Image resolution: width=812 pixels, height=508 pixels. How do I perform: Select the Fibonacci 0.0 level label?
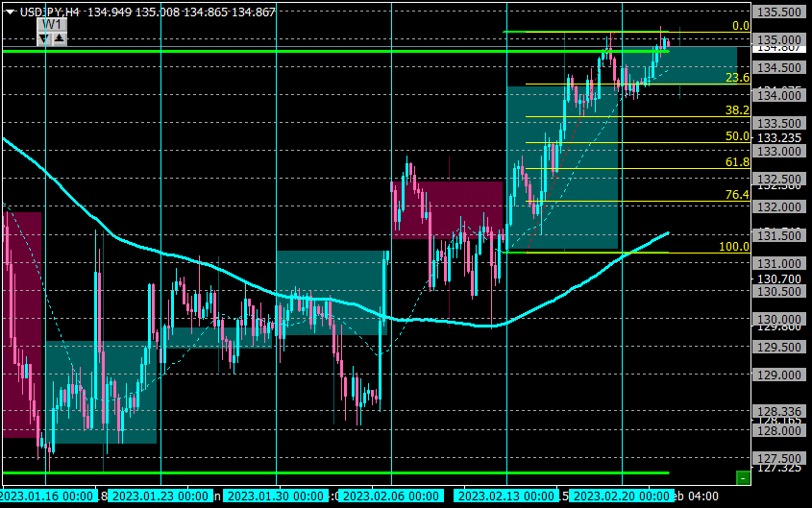pyautogui.click(x=741, y=25)
